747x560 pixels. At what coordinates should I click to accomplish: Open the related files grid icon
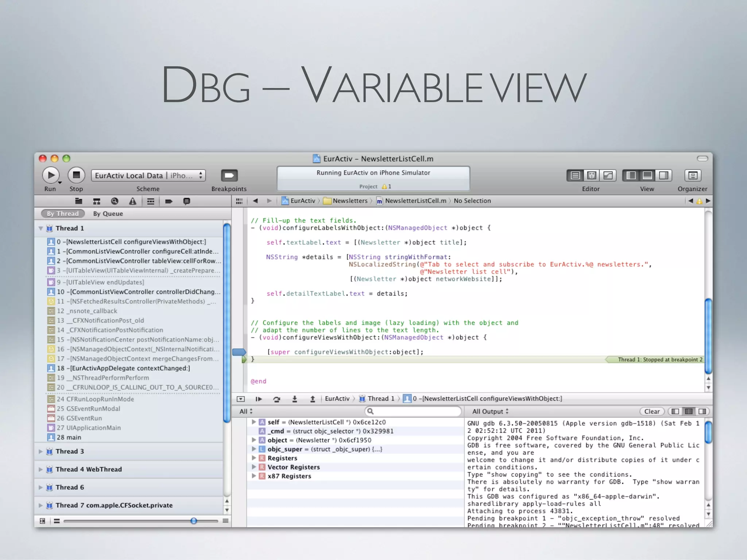pos(239,201)
